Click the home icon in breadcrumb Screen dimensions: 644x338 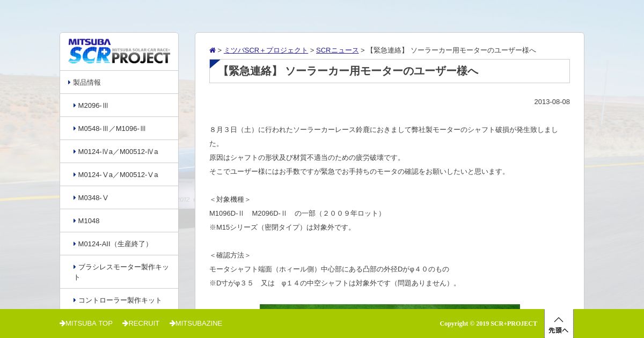(213, 50)
